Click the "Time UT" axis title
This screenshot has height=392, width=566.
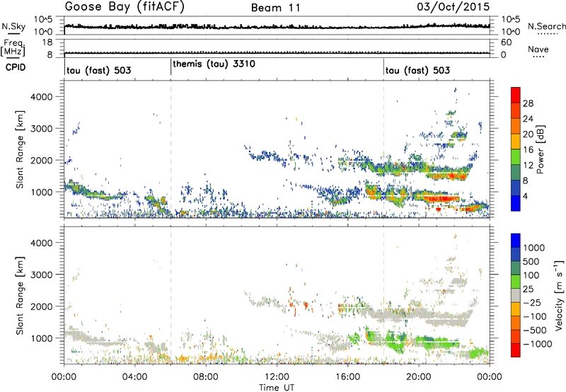click(x=277, y=387)
